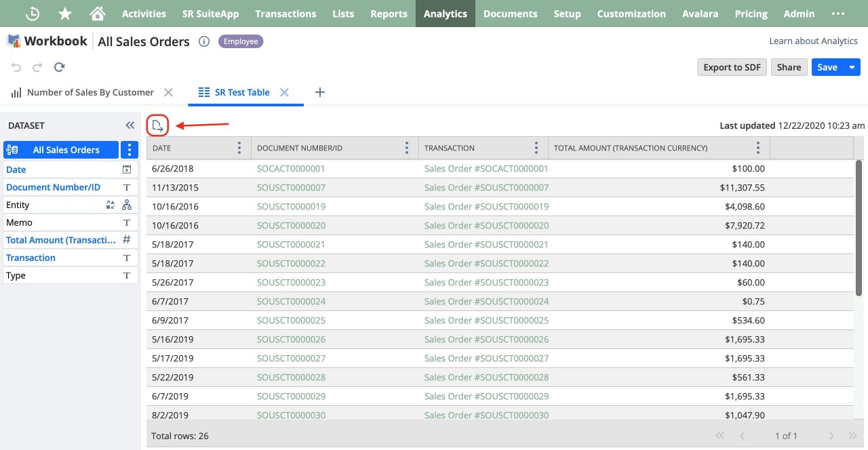Open the Lists menu
Screen dimensions: 868x450
(x=343, y=14)
